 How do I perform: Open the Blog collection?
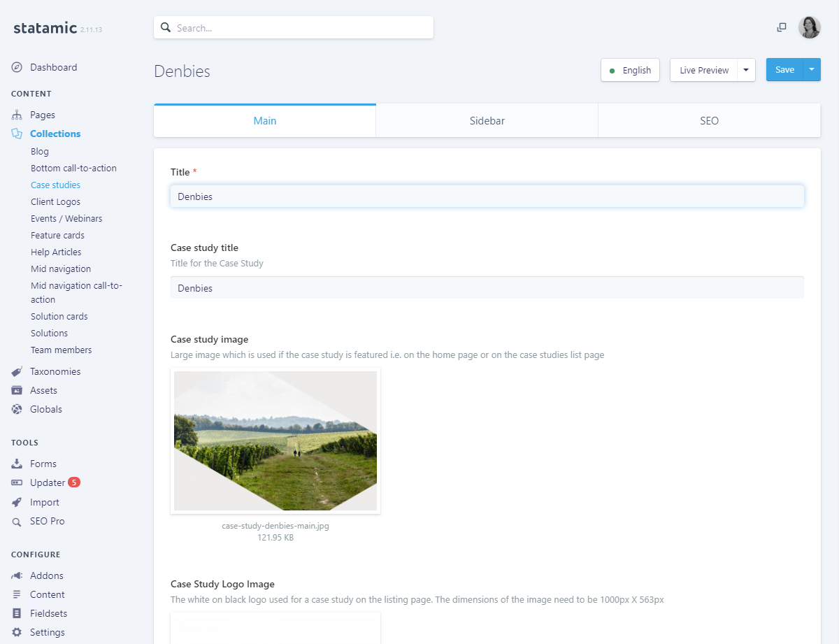pyautogui.click(x=40, y=152)
